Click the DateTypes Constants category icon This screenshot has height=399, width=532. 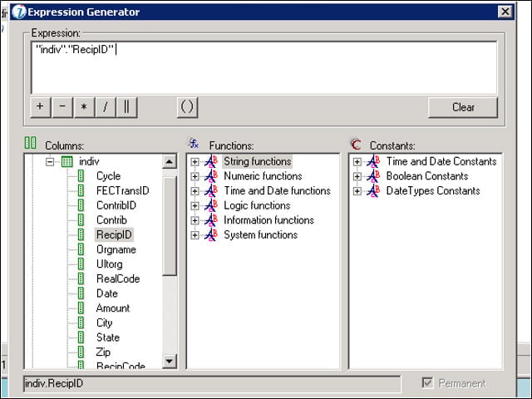[x=373, y=190]
